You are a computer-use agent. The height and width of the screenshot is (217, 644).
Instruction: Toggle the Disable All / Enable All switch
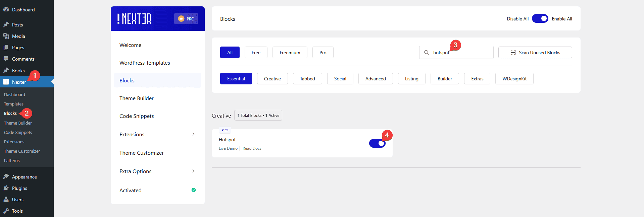click(540, 19)
